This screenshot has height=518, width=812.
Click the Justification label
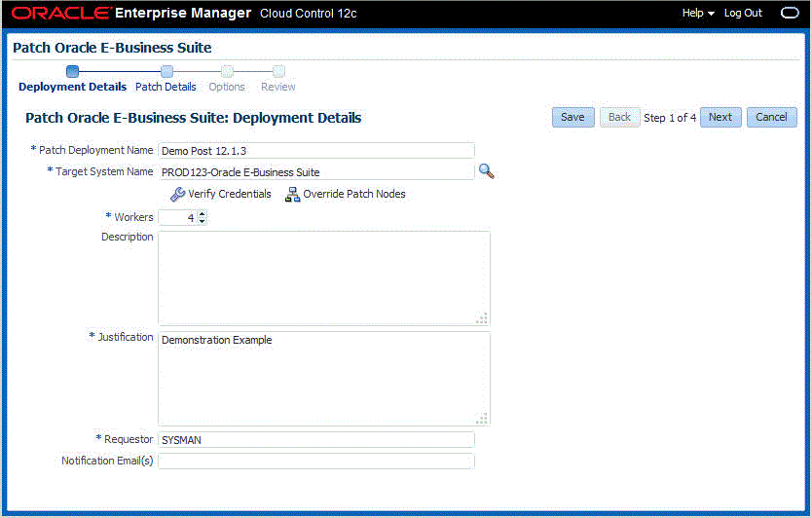click(126, 337)
